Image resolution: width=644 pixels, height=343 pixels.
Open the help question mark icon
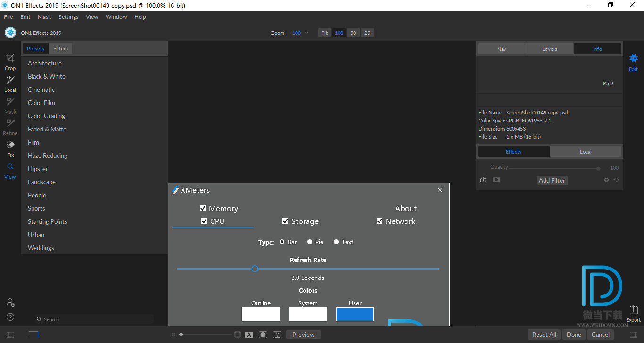pyautogui.click(x=10, y=317)
